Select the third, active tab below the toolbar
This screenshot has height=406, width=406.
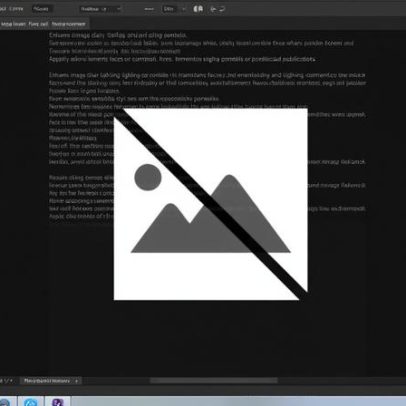pyautogui.click(x=69, y=24)
